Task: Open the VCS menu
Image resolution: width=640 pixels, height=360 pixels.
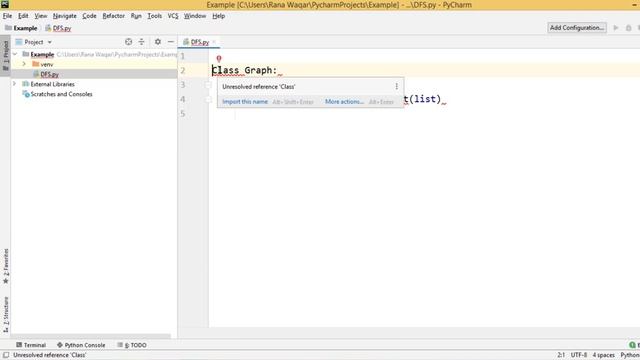Action: pos(173,16)
